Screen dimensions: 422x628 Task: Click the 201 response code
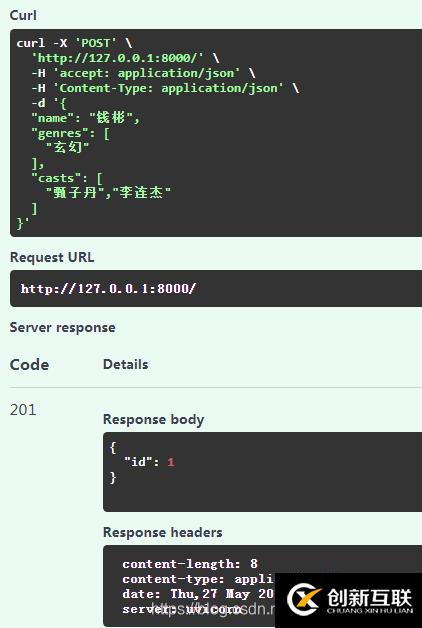click(23, 409)
